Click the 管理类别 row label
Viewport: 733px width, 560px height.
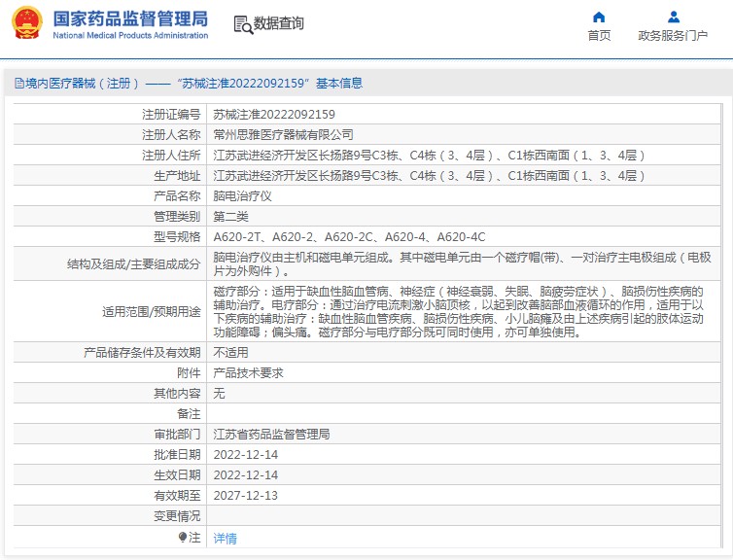177,217
